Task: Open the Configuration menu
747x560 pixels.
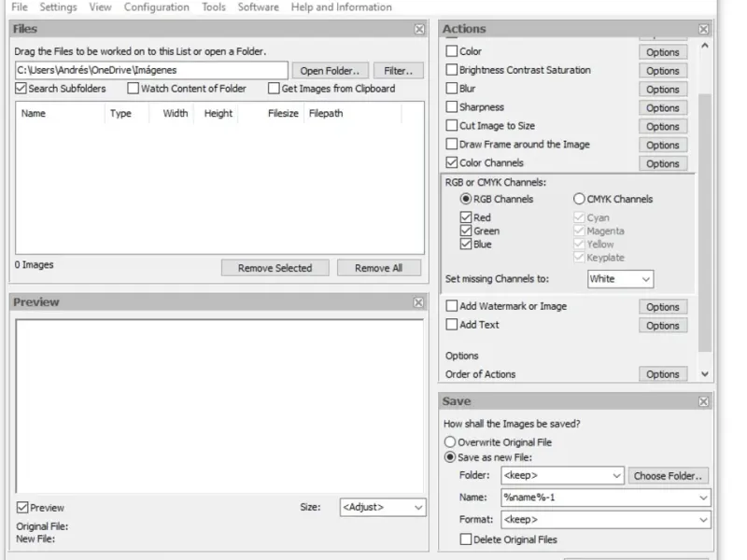Action: pyautogui.click(x=156, y=7)
